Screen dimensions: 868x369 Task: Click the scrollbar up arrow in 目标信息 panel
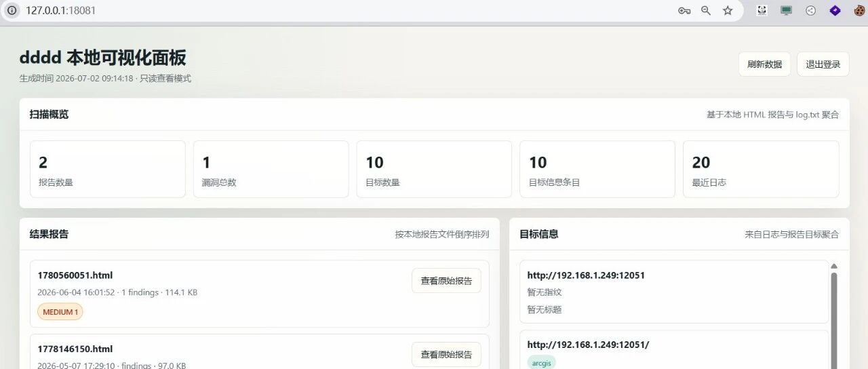click(x=834, y=267)
